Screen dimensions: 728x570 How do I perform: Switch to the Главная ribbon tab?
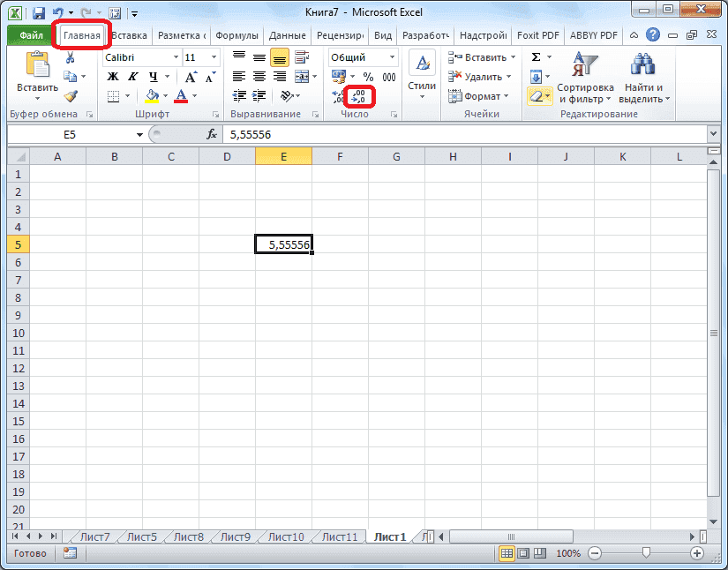click(81, 35)
